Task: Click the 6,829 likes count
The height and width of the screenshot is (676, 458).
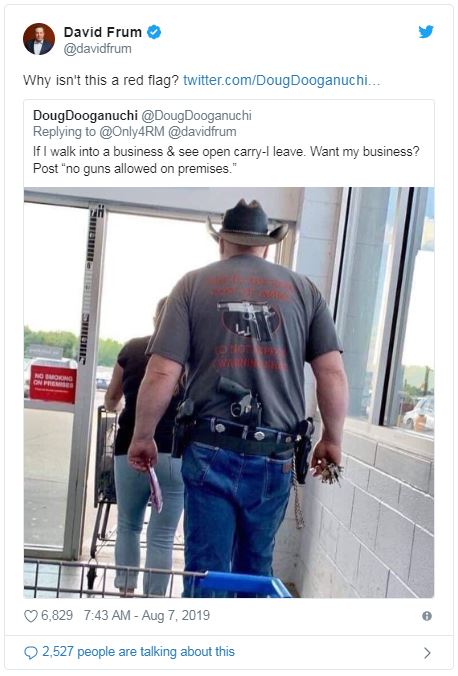Action: 57,615
